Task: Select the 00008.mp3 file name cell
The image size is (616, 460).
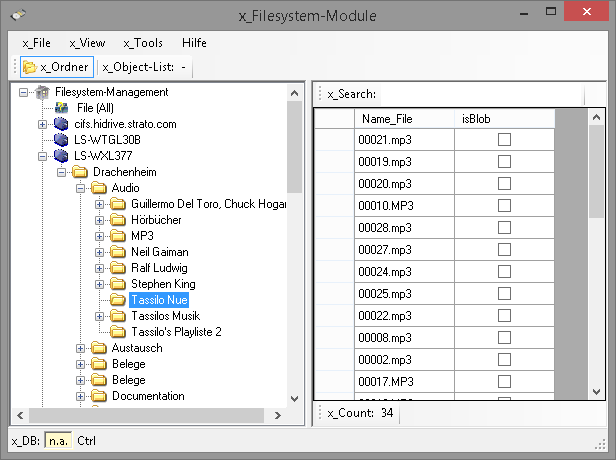Action: tap(404, 337)
